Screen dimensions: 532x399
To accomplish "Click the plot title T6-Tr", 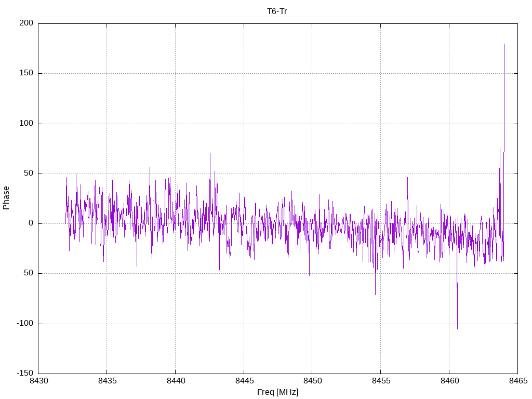I will pyautogui.click(x=277, y=11).
